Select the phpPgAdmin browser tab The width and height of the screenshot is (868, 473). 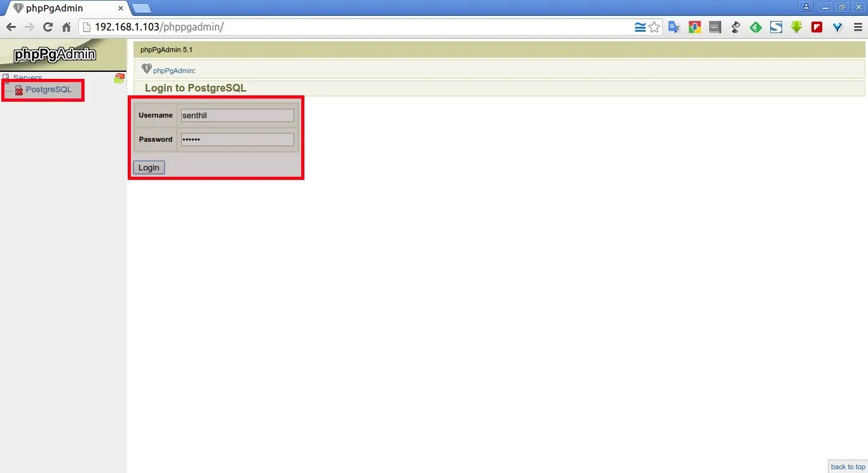click(x=66, y=8)
